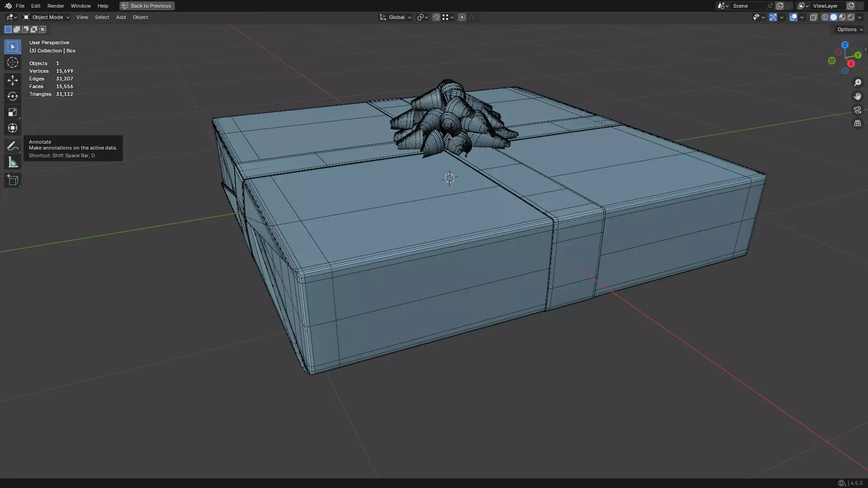Open Global transform orientation dropdown
Image resolution: width=868 pixels, height=488 pixels.
[396, 17]
